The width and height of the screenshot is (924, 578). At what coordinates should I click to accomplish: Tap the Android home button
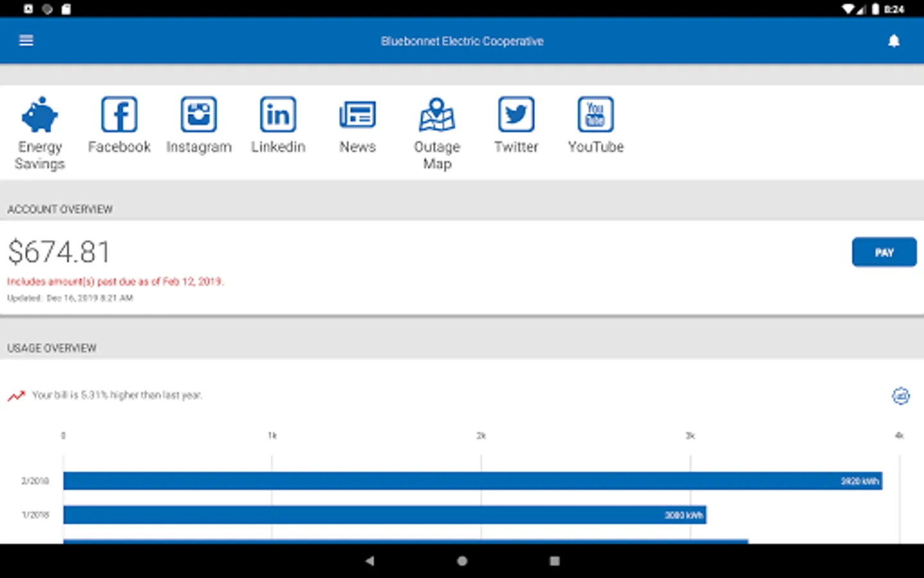(x=462, y=561)
